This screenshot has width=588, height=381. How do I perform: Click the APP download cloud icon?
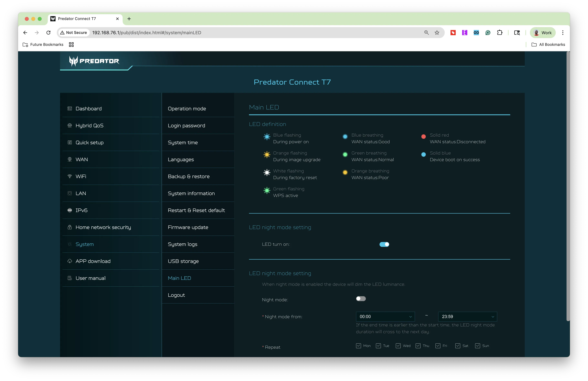[x=70, y=261]
